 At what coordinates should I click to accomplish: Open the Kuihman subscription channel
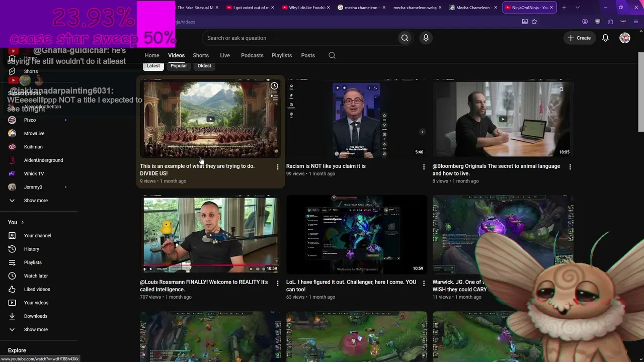pos(33,147)
